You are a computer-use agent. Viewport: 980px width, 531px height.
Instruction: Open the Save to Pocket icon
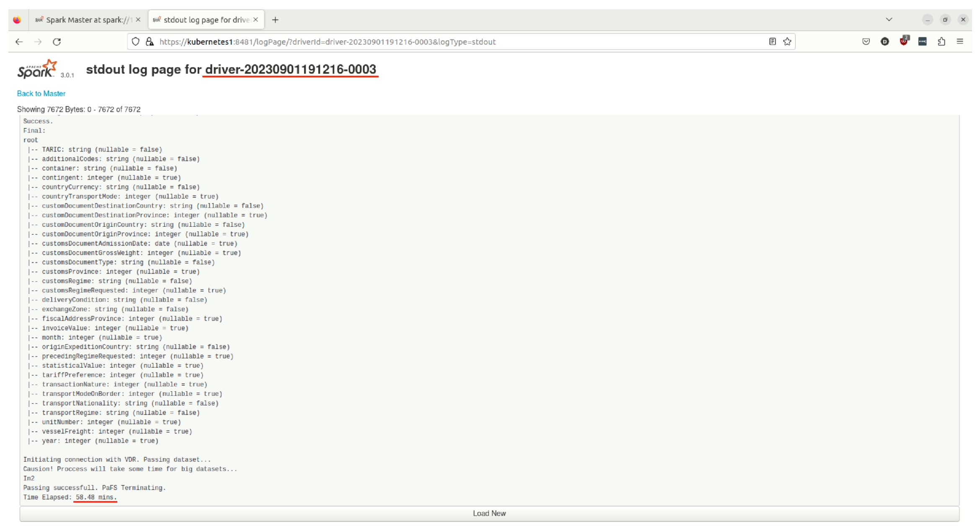tap(866, 42)
